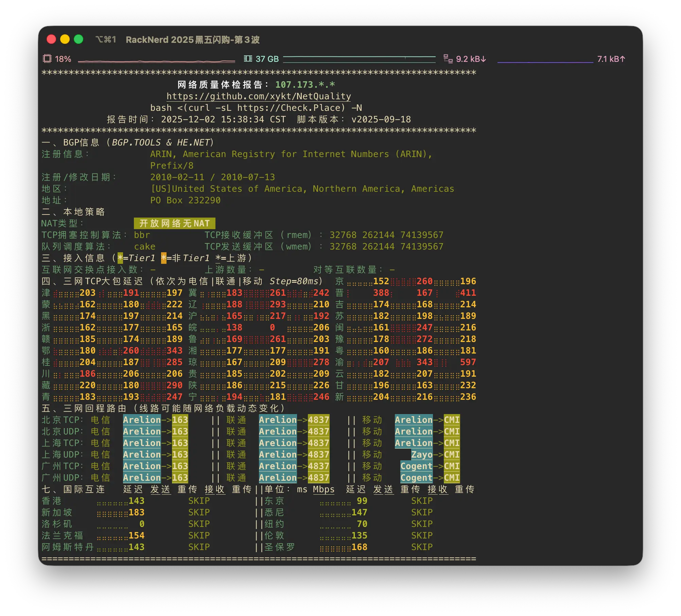This screenshot has height=616, width=681.
Task: Click the red close window button
Action: (x=51, y=39)
